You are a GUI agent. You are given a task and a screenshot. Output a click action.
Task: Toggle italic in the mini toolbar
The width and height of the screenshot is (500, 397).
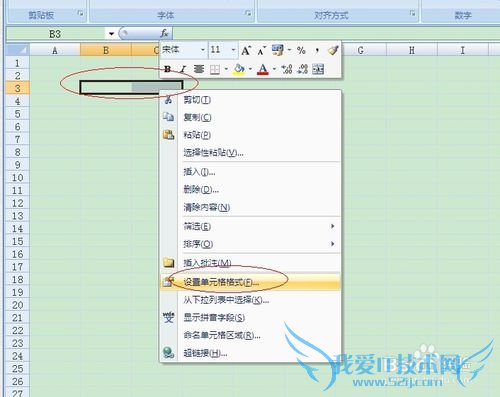coord(183,69)
